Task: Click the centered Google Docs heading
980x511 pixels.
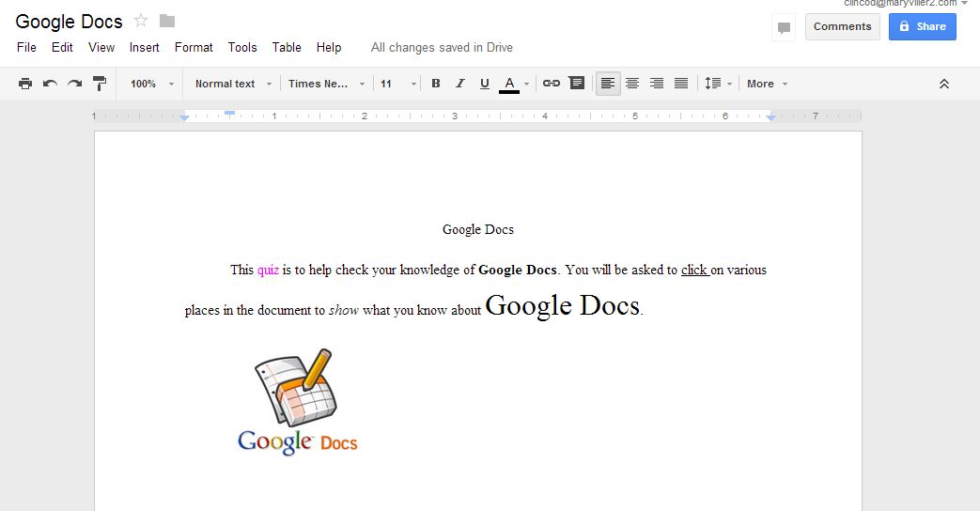Action: 478,230
